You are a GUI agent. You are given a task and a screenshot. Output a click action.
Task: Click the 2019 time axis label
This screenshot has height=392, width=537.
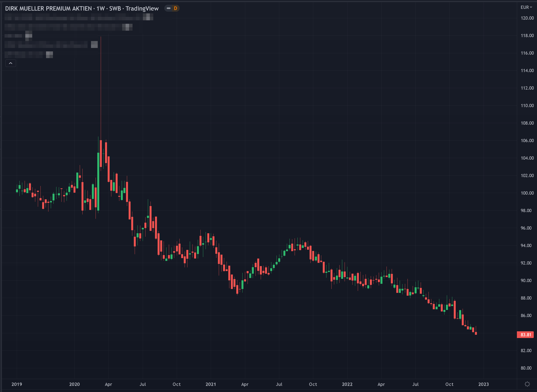[x=17, y=384]
